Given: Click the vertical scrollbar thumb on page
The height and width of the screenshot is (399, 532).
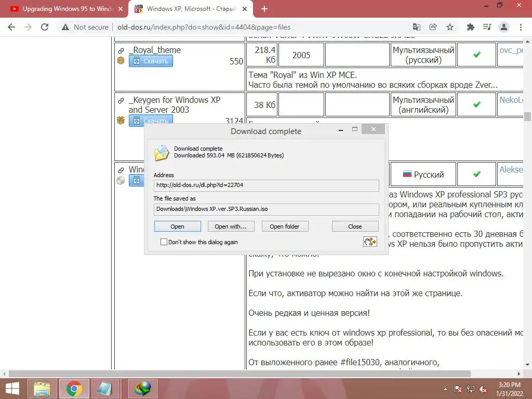Looking at the screenshot, I should point(527,116).
